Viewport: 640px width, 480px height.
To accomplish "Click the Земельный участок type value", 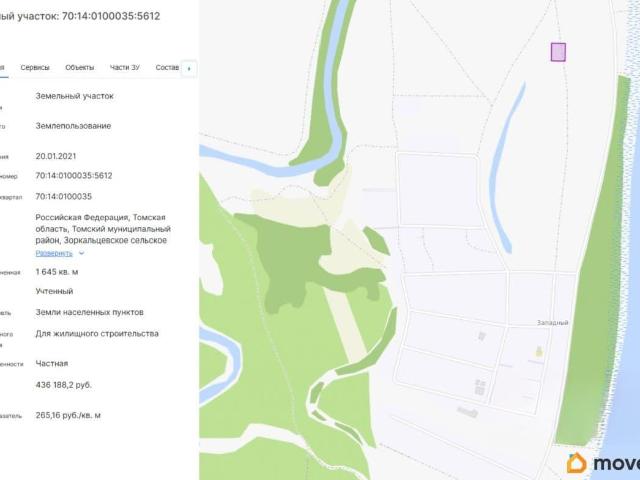I will [74, 96].
